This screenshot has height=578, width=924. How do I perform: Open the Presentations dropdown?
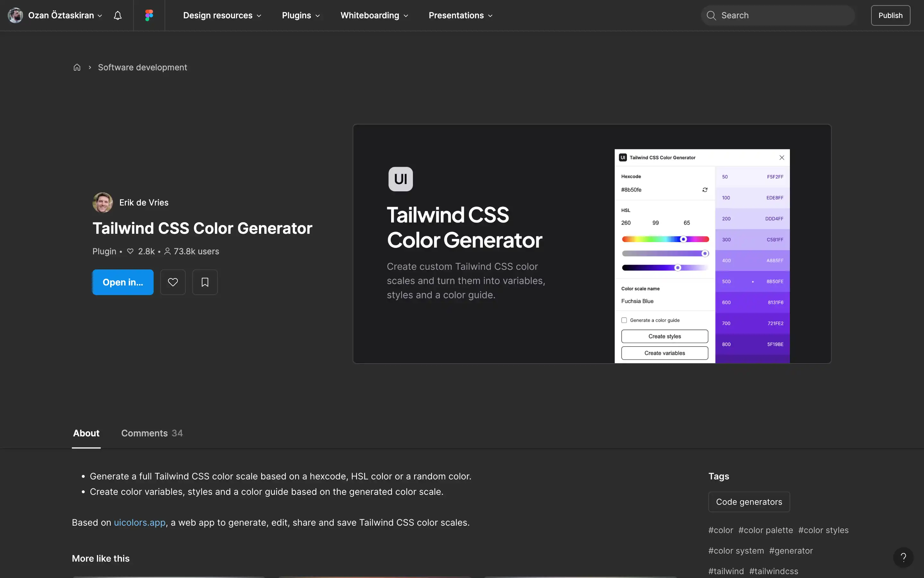pyautogui.click(x=460, y=15)
